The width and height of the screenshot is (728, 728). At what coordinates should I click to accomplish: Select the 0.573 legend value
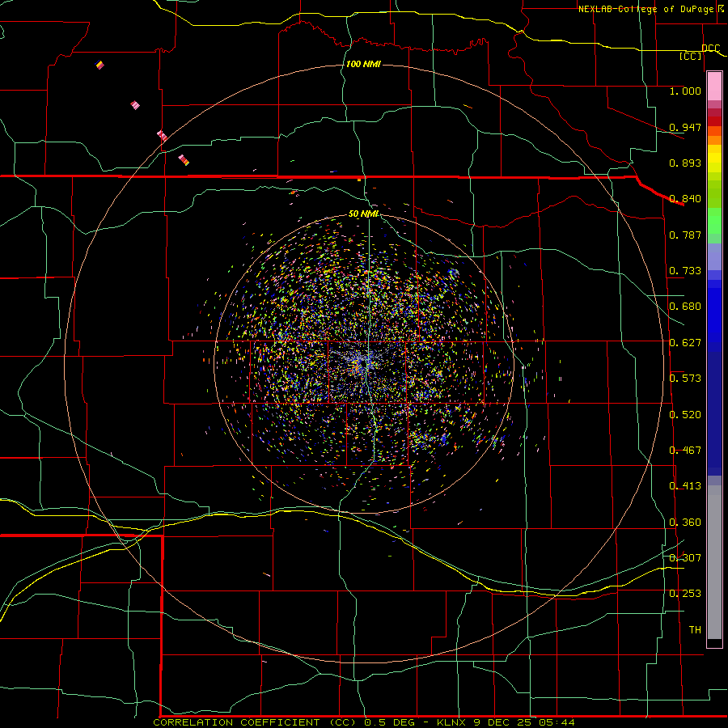pyautogui.click(x=685, y=379)
